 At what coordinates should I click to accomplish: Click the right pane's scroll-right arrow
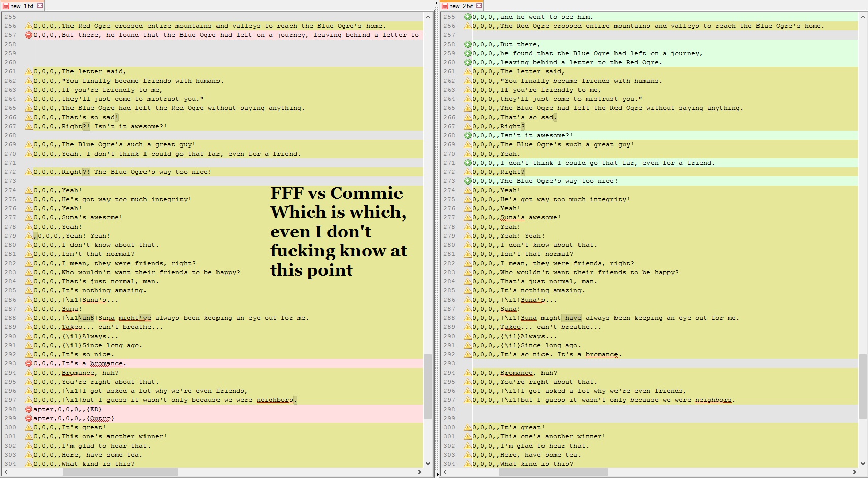pyautogui.click(x=855, y=472)
